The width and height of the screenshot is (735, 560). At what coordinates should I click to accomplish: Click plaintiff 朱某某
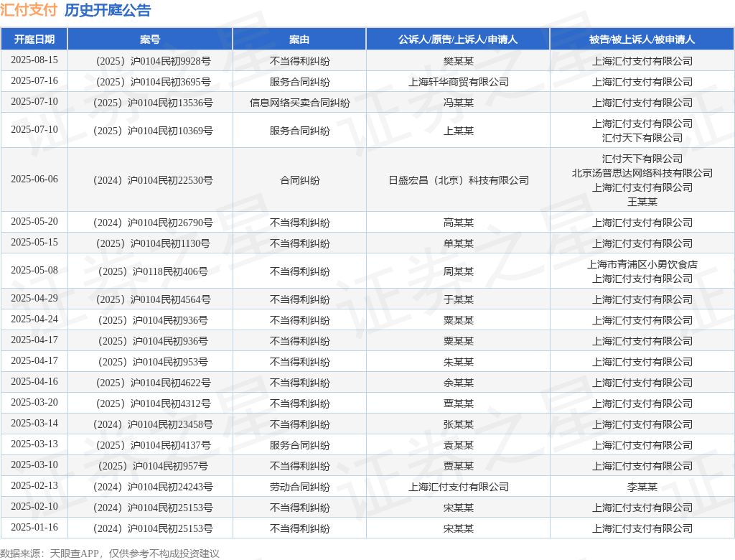(459, 362)
